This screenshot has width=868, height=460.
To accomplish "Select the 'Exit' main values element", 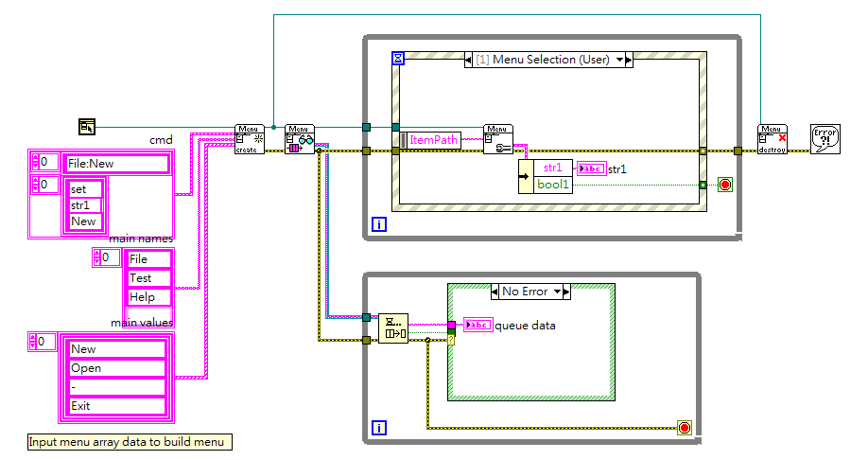I will pos(117,406).
